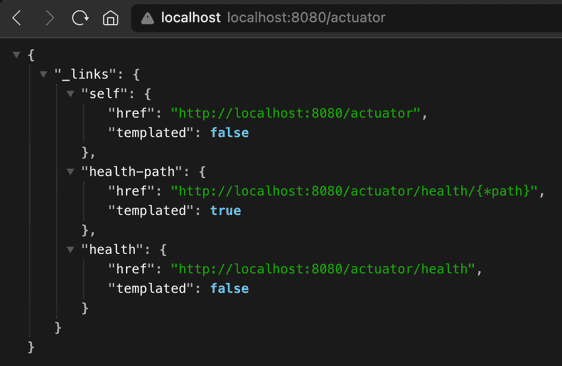Collapse the "health-path" node
The image size is (562, 366).
(x=71, y=172)
